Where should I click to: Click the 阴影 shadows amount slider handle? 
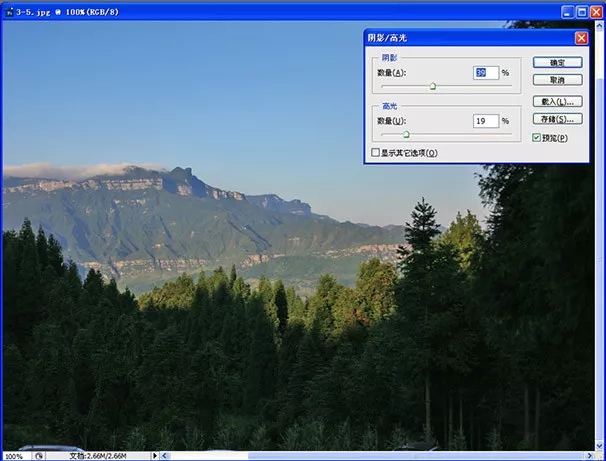433,87
